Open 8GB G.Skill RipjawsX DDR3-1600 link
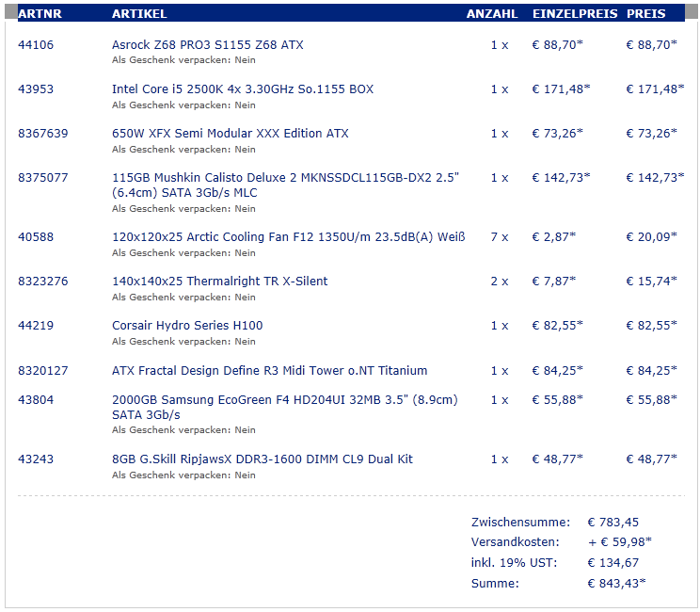The image size is (700, 612). pyautogui.click(x=262, y=459)
